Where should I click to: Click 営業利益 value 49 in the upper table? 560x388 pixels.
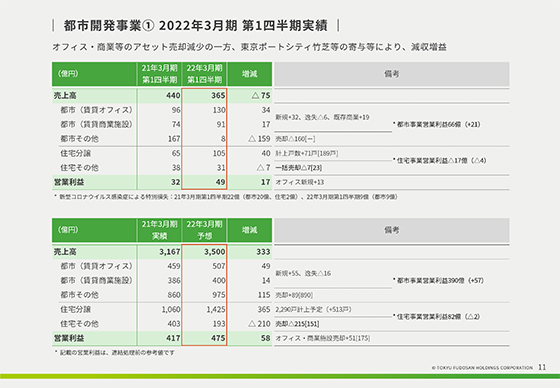220,182
